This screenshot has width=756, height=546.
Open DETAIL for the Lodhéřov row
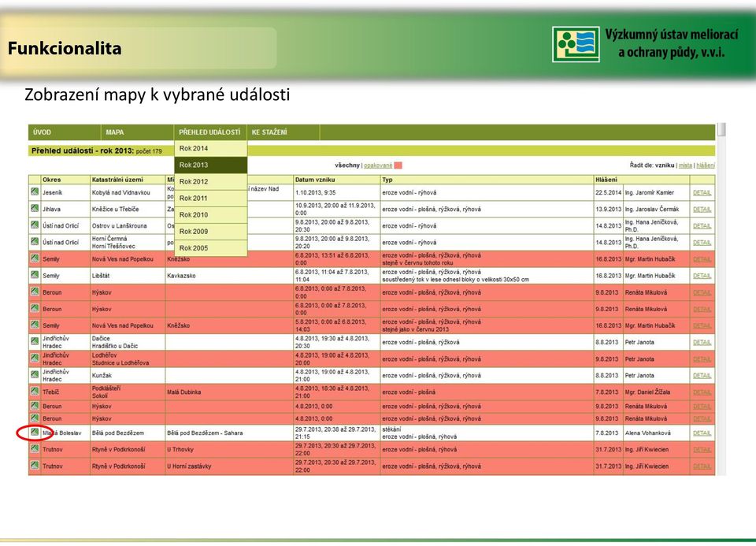pos(702,359)
